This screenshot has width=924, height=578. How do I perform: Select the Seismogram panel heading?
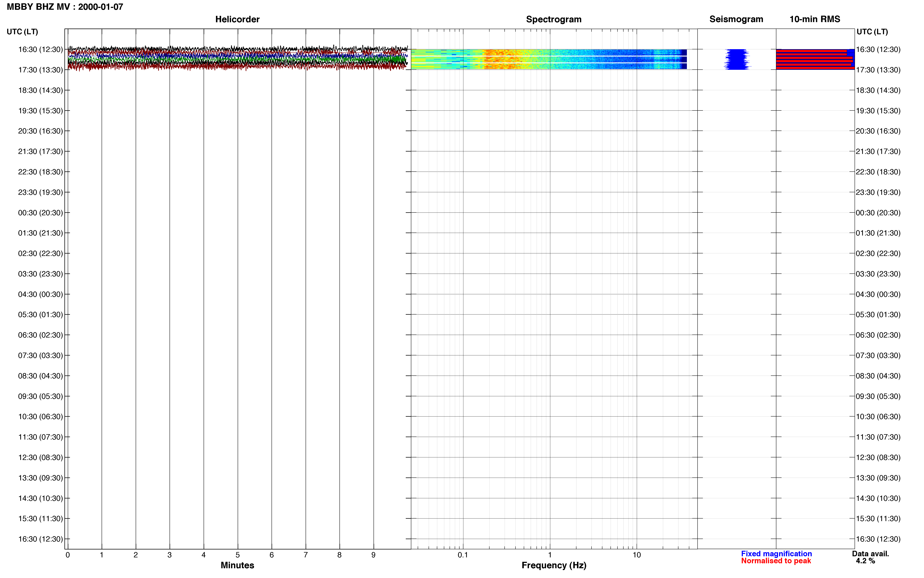click(x=736, y=19)
